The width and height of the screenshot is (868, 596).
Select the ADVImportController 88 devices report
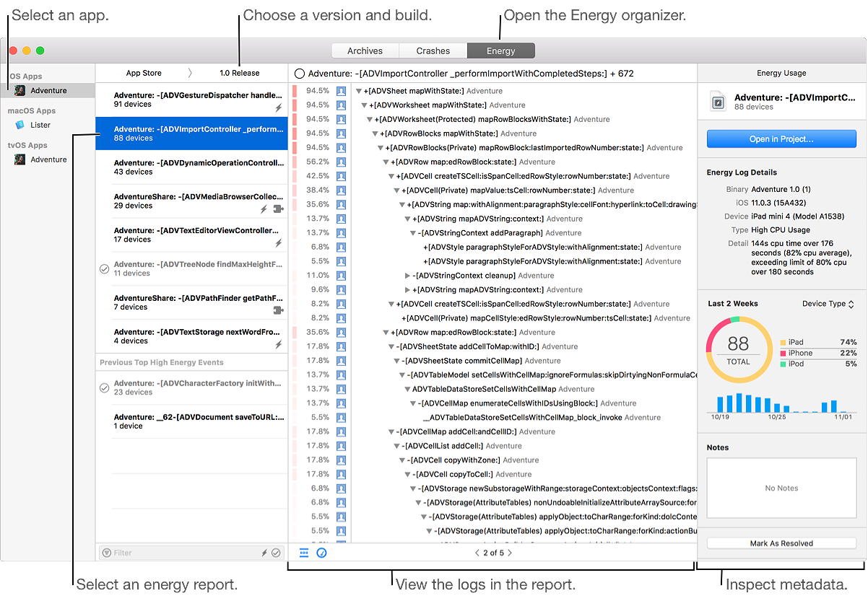pos(191,133)
